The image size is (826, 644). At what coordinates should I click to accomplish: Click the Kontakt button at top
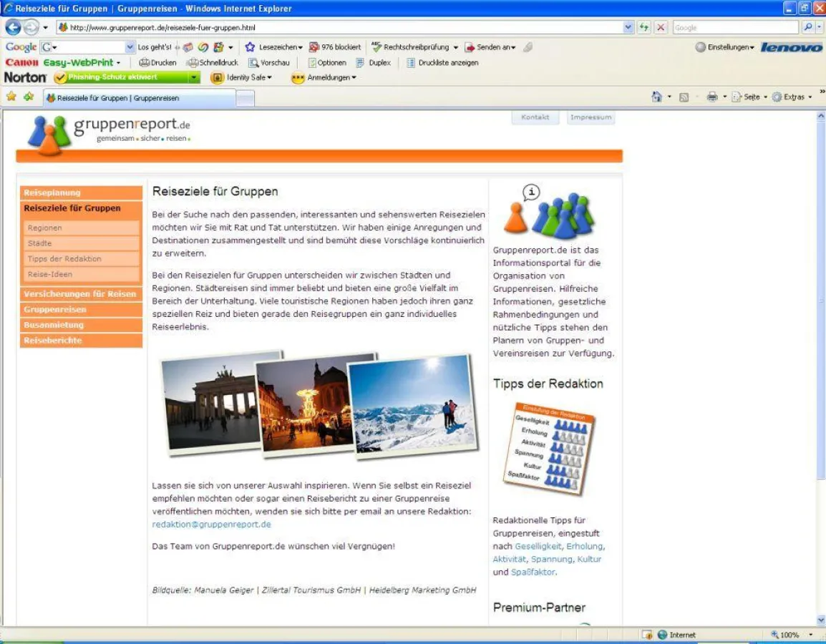[x=535, y=117]
